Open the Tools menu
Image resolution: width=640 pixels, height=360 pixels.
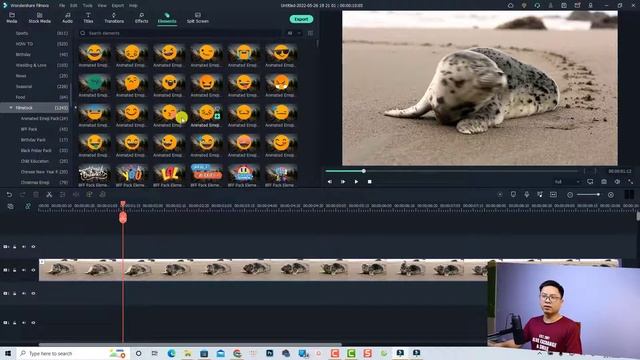(87, 6)
